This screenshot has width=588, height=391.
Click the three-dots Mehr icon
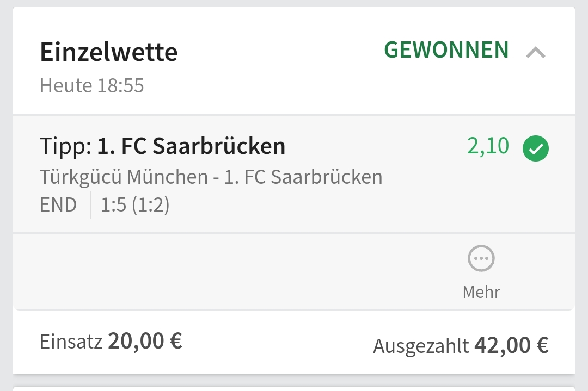tap(481, 259)
